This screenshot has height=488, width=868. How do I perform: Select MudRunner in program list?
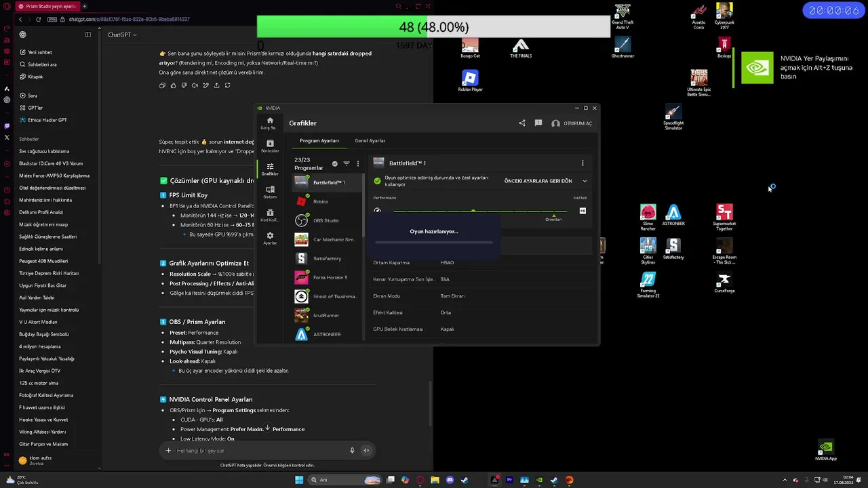point(328,315)
